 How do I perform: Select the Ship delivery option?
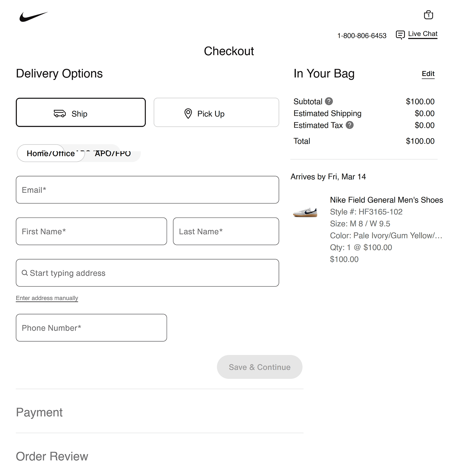[81, 112]
